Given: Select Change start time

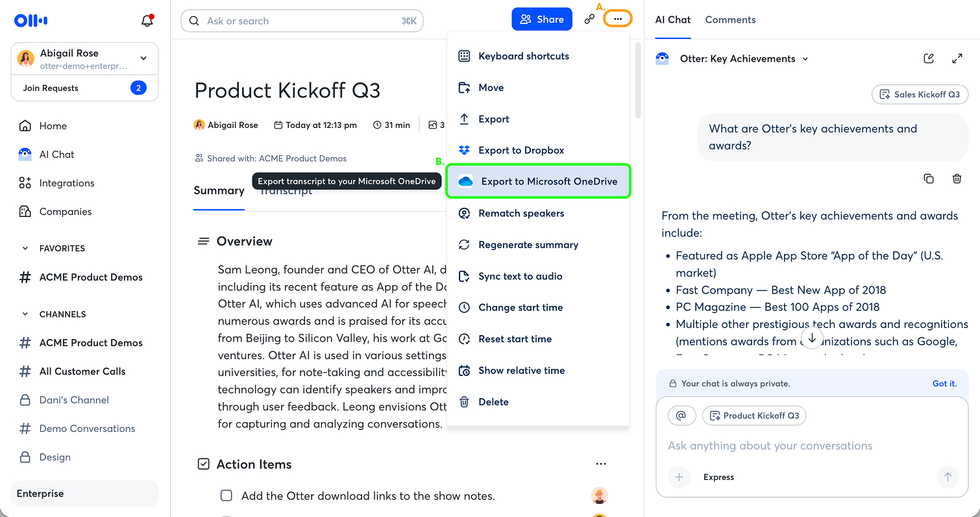Looking at the screenshot, I should coord(538,307).
